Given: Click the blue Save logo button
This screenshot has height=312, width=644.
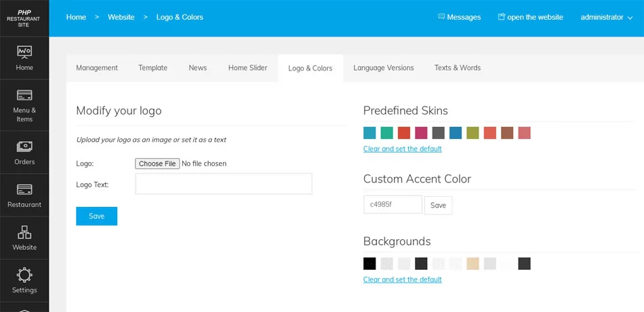Looking at the screenshot, I should [96, 216].
